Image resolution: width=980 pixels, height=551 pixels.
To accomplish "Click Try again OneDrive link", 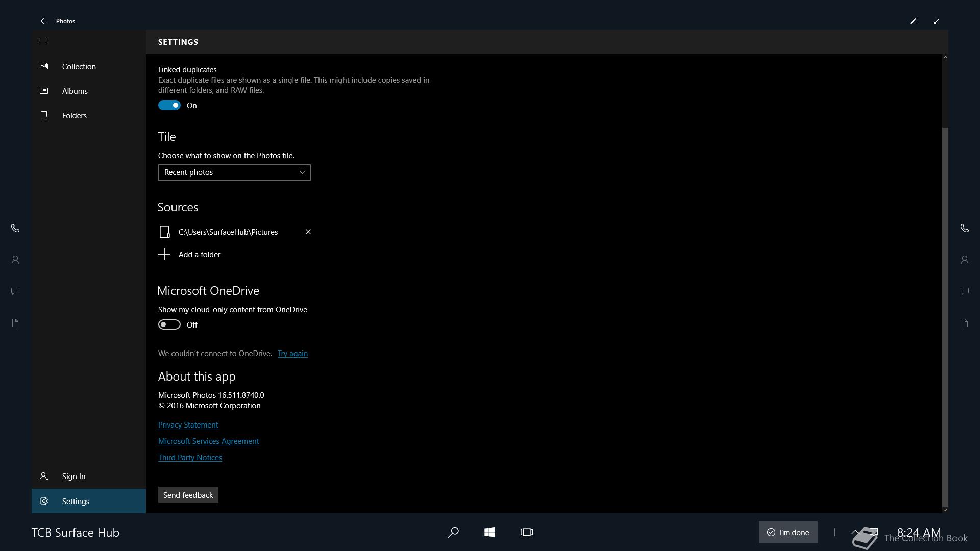I will coord(292,353).
